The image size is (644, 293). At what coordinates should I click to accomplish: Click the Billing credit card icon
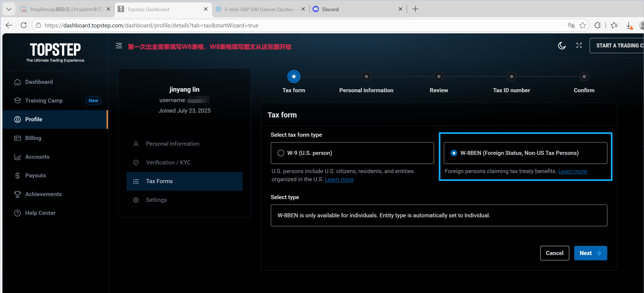pos(18,138)
